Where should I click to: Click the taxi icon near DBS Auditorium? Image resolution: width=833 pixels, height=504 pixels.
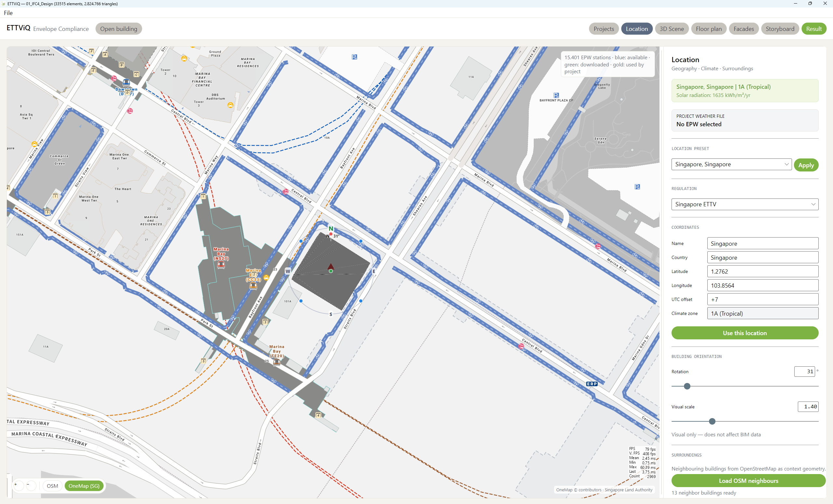point(230,105)
